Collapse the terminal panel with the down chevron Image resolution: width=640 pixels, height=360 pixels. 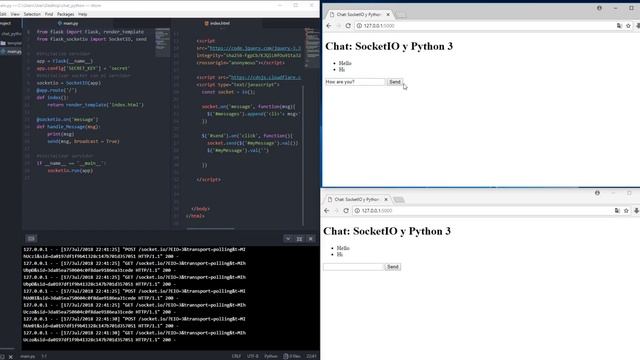pyautogui.click(x=288, y=239)
